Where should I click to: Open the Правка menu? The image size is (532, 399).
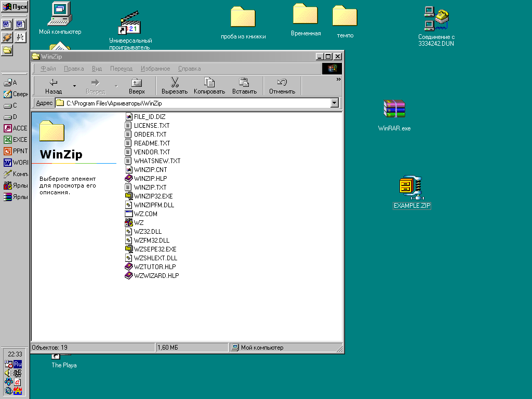pyautogui.click(x=74, y=69)
